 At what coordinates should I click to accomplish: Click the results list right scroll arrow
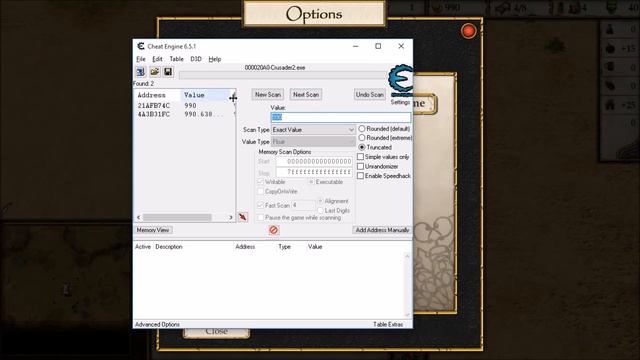click(231, 218)
